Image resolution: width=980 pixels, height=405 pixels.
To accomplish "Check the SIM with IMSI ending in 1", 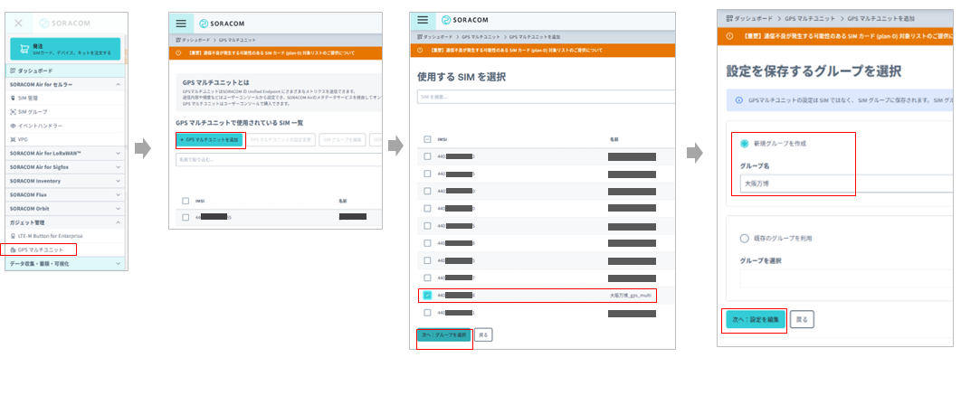I will [427, 313].
